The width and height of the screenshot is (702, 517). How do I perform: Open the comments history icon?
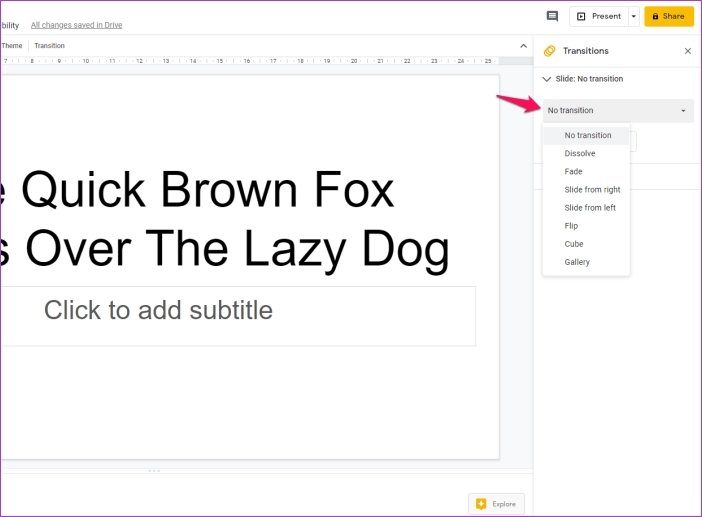(552, 17)
